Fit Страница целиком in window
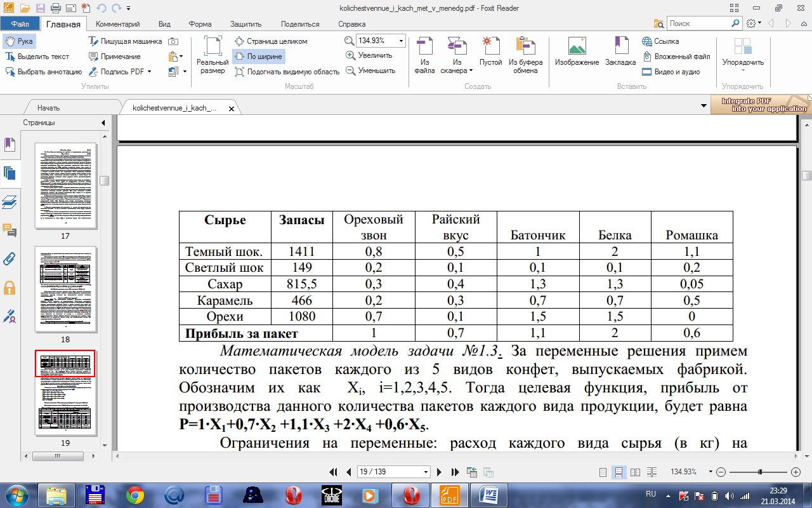The height and width of the screenshot is (508, 812). [x=272, y=41]
